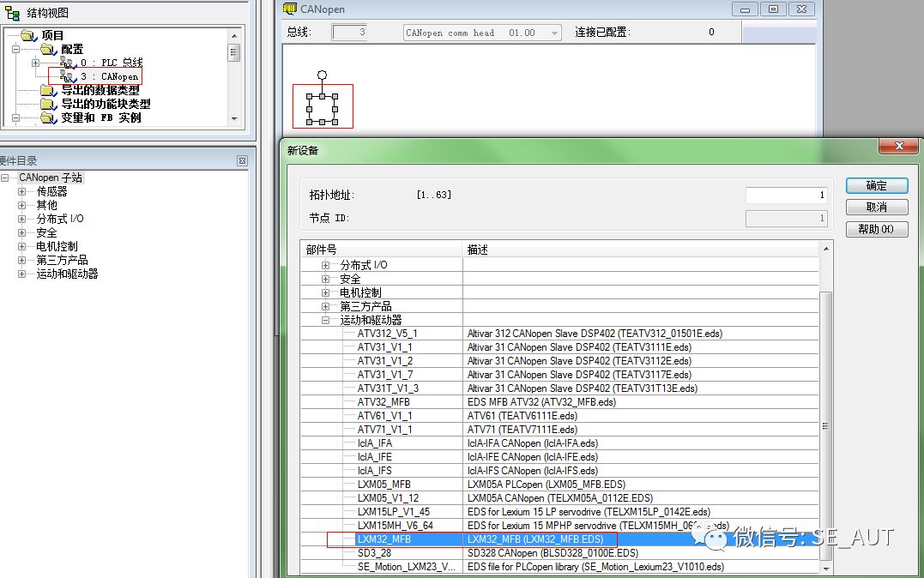Click structure view scroll-down arrow
This screenshot has height=578, width=924.
coord(234,118)
